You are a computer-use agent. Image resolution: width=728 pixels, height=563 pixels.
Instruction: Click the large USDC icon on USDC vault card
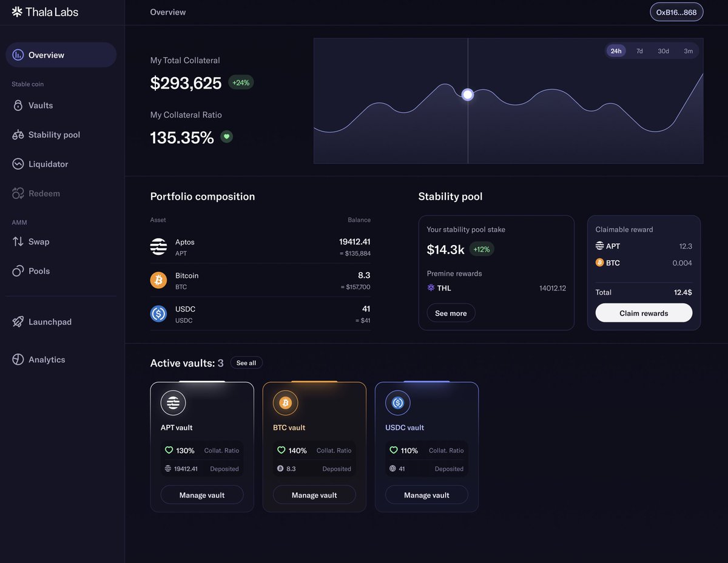coord(398,402)
